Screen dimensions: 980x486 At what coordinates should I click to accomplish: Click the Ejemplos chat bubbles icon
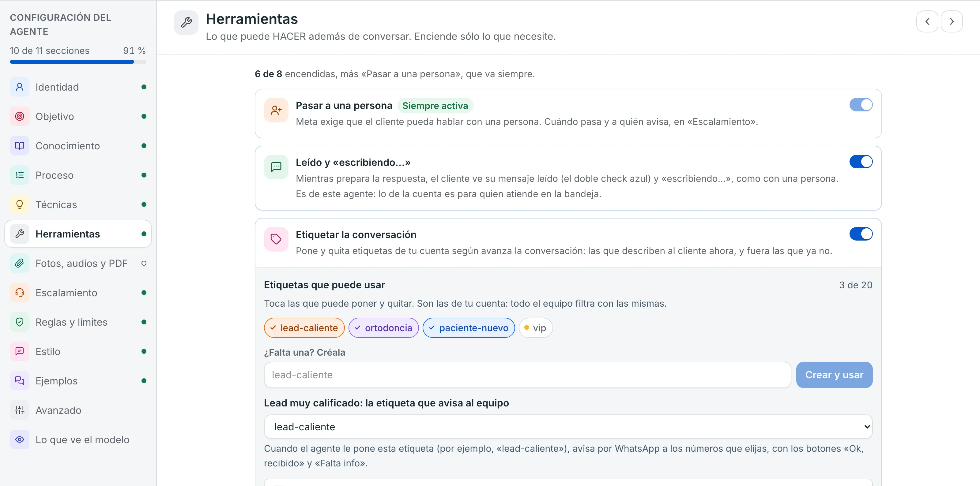pos(19,381)
